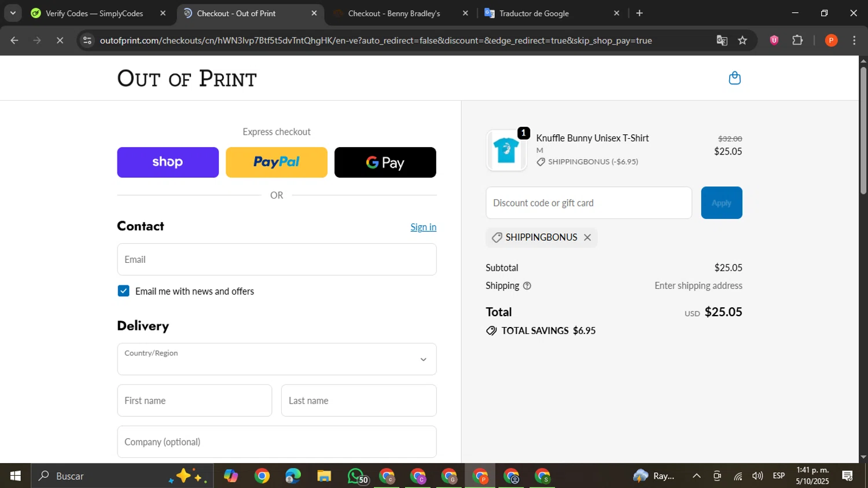The image size is (868, 488).
Task: Open the tab search dropdown arrow
Action: (x=13, y=13)
